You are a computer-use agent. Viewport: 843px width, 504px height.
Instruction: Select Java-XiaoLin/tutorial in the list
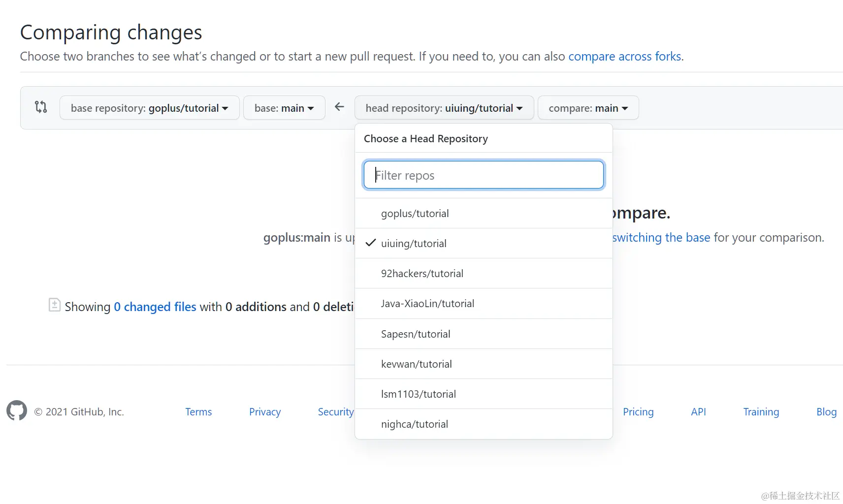coord(427,304)
